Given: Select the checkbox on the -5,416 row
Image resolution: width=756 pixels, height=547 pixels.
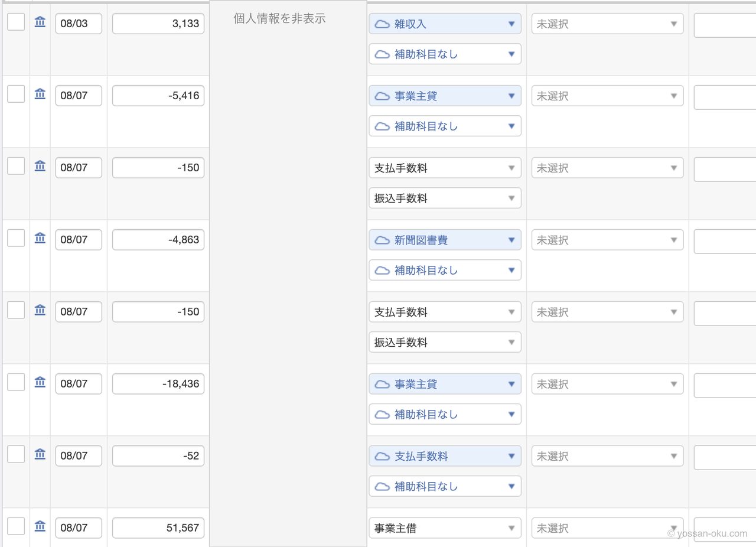Looking at the screenshot, I should click(x=16, y=94).
